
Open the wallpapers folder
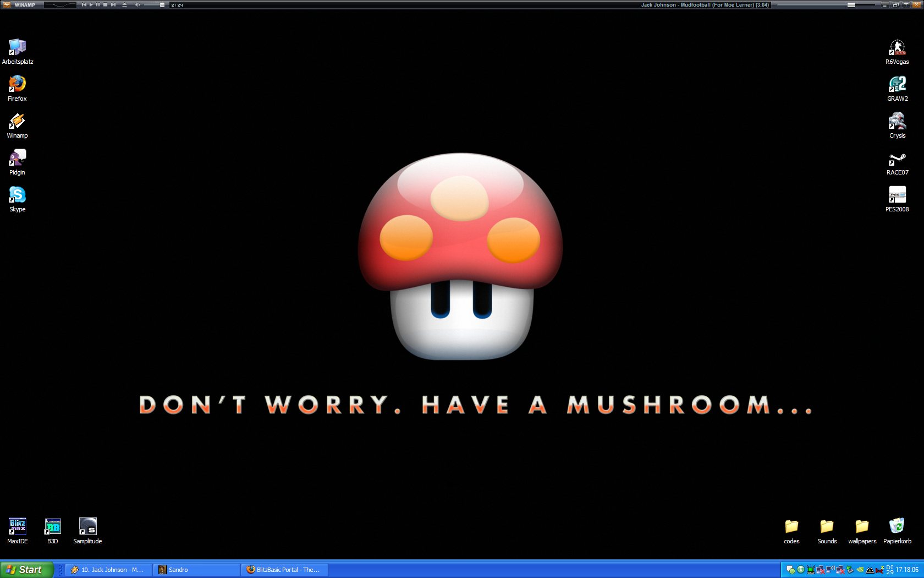click(862, 527)
